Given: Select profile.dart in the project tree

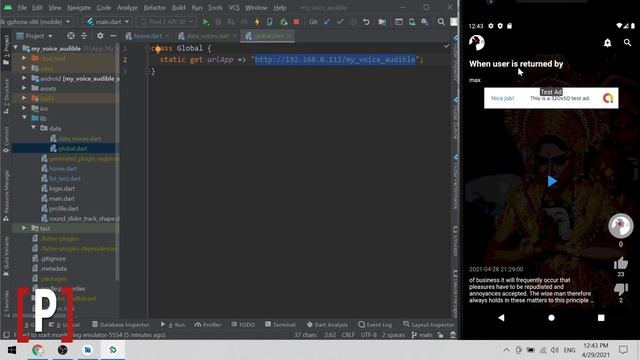Looking at the screenshot, I should tap(63, 209).
